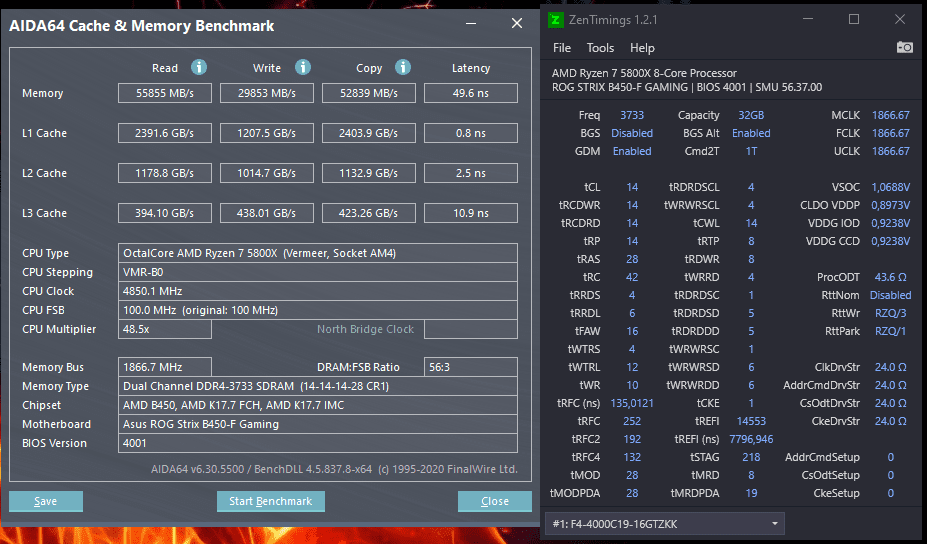Open the F4-4000C19-16GTZKK module dropdown
The width and height of the screenshot is (927, 544).
click(x=665, y=524)
